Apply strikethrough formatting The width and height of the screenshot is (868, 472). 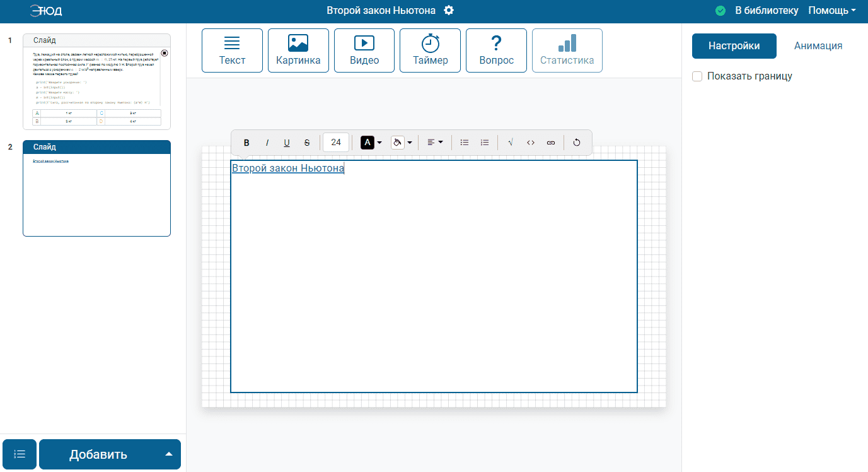[307, 143]
